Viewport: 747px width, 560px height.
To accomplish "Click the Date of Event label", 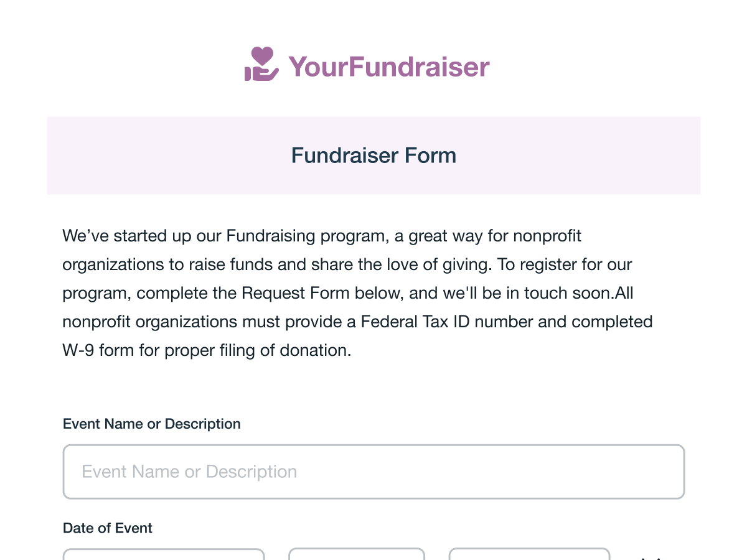I will tap(108, 528).
